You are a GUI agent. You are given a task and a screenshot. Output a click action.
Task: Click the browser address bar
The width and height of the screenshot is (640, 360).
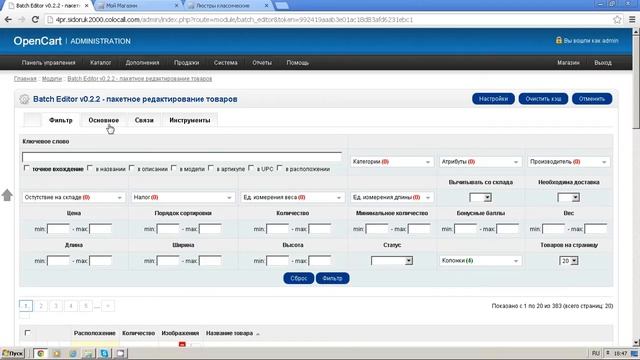pyautogui.click(x=327, y=19)
